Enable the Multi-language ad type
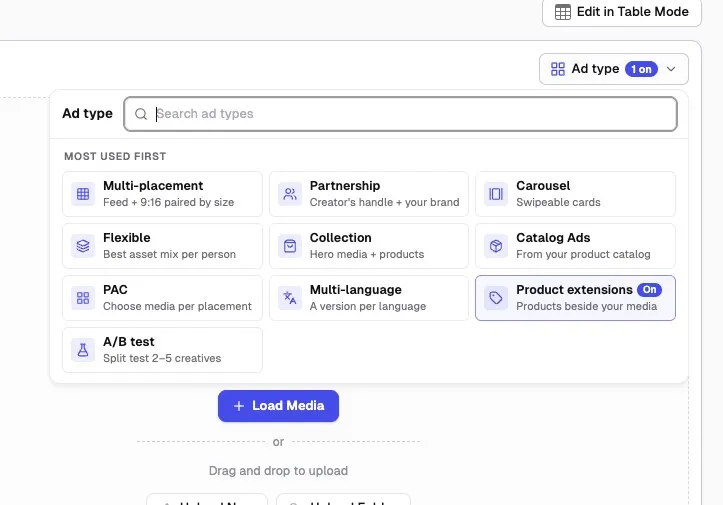723x505 pixels. 369,298
